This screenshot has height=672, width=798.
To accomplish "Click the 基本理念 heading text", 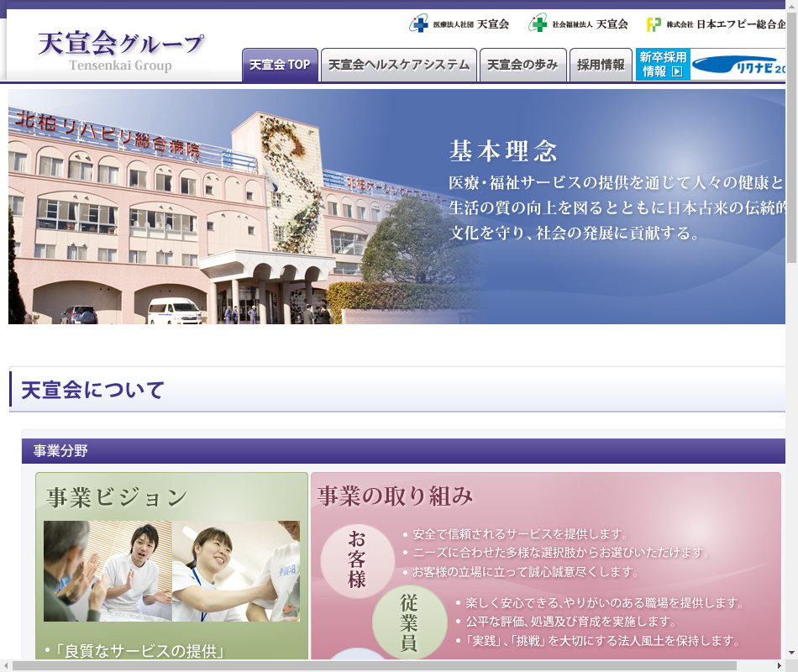I will click(503, 151).
